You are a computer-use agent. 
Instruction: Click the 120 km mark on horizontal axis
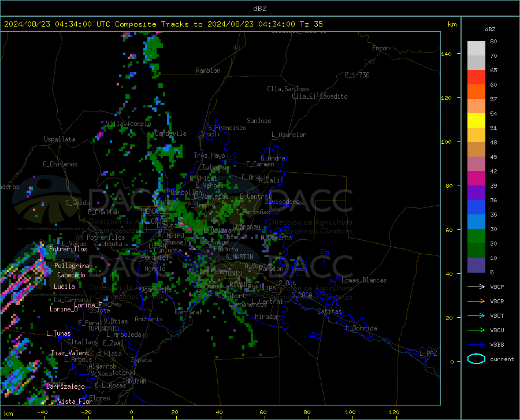(x=394, y=412)
